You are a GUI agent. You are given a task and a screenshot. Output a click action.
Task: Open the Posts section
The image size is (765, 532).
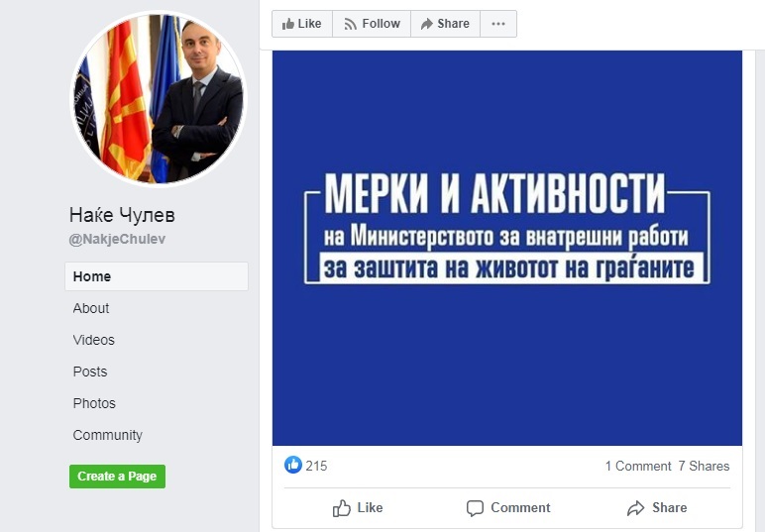(x=90, y=372)
